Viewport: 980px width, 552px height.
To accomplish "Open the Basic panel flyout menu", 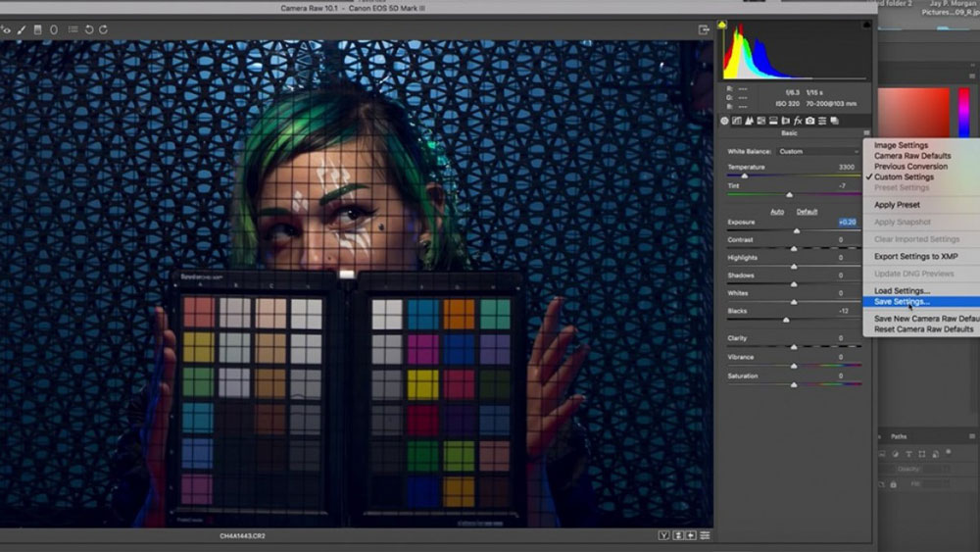I will click(866, 133).
